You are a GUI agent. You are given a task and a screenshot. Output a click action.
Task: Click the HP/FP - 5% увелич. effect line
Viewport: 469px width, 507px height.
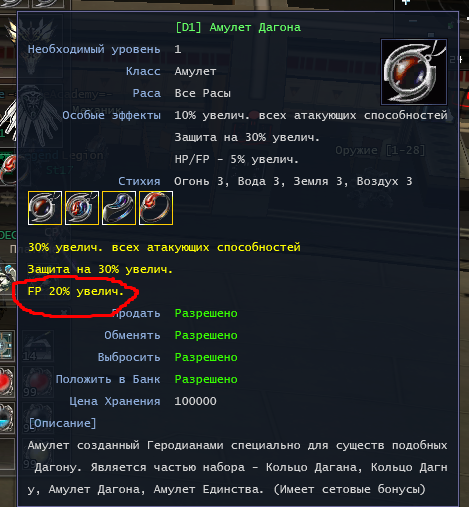tap(236, 159)
